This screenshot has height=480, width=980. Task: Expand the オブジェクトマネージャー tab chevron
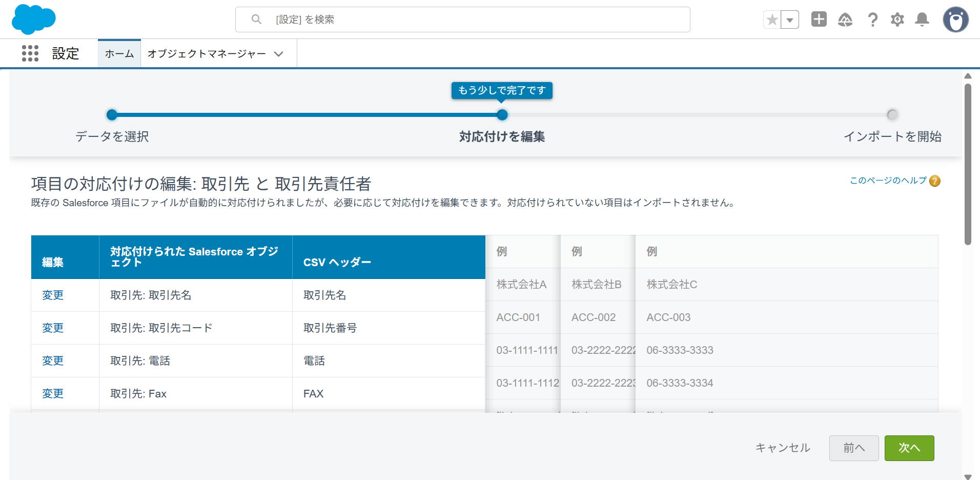click(x=279, y=54)
